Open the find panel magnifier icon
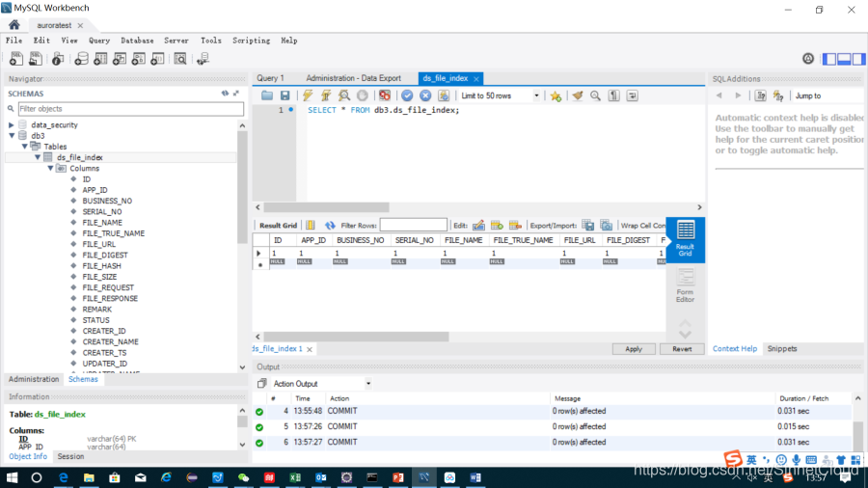Image resolution: width=868 pixels, height=488 pixels. [x=595, y=95]
